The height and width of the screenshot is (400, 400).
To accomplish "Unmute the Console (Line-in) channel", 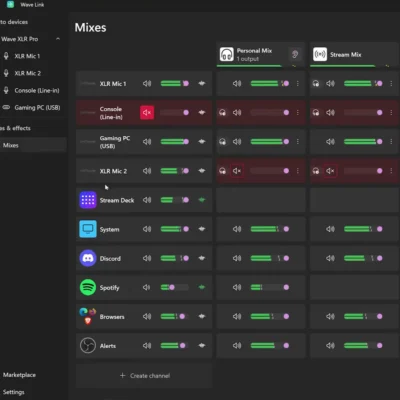I will pyautogui.click(x=147, y=113).
